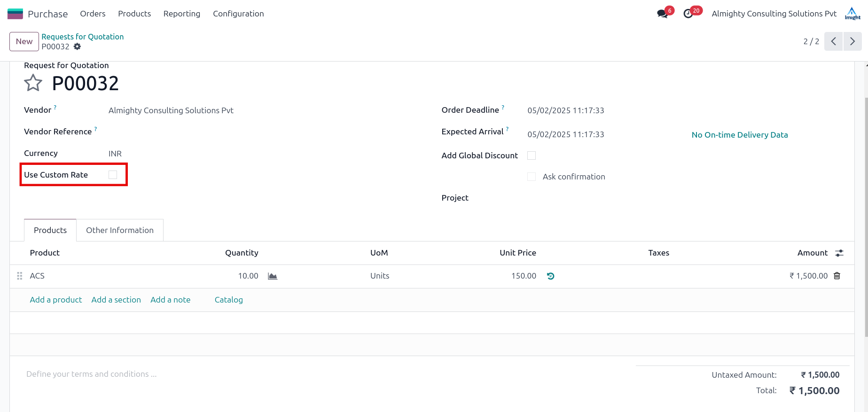Image resolution: width=868 pixels, height=412 pixels.
Task: Open the Catalog link
Action: point(229,300)
